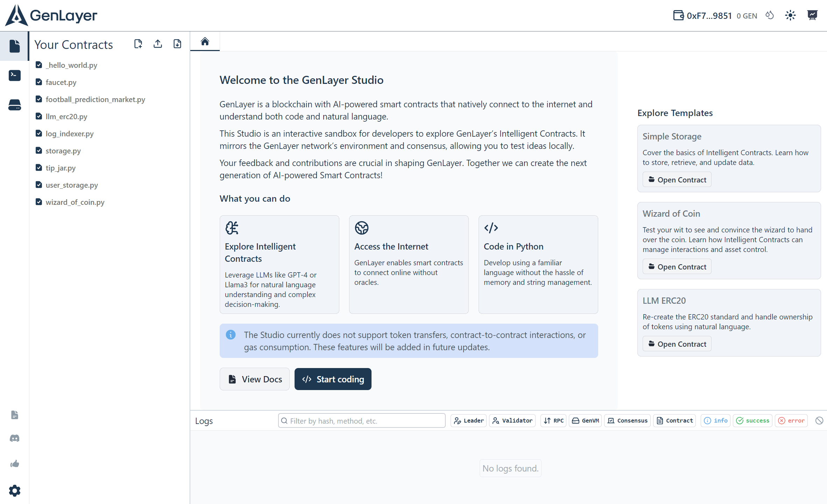Open the wallet account 0xF7...9851 dropdown
The image size is (827, 504).
tap(702, 16)
